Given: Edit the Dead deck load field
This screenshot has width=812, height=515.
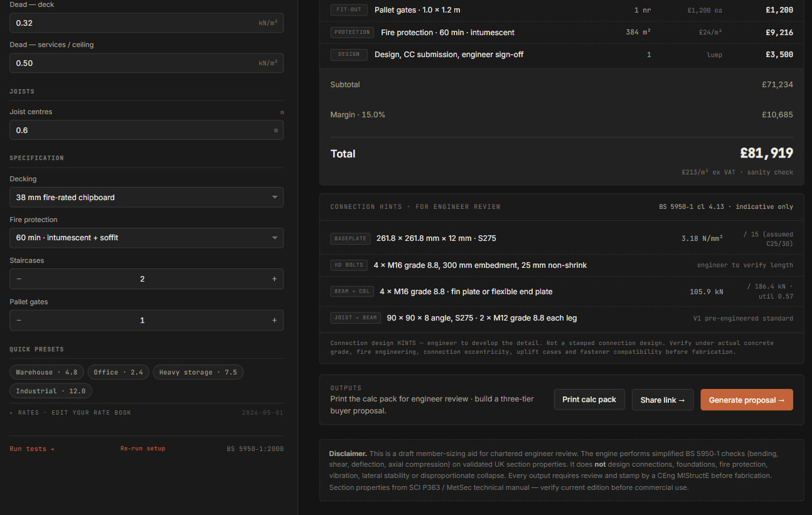Looking at the screenshot, I should click(x=146, y=23).
